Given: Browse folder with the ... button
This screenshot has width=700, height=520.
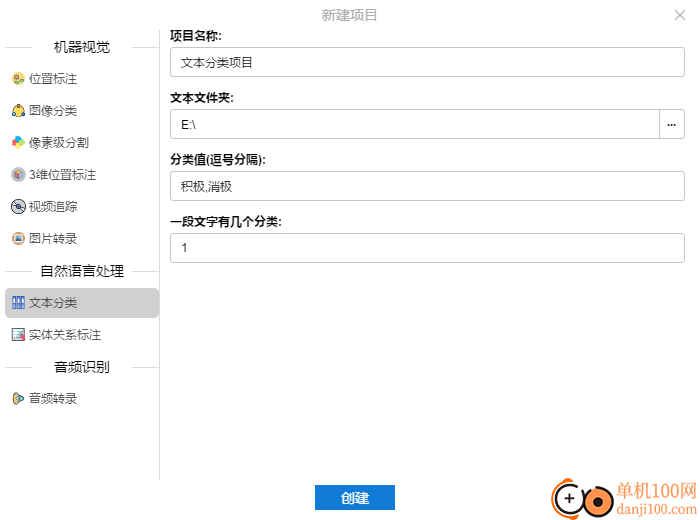Looking at the screenshot, I should coord(672,125).
